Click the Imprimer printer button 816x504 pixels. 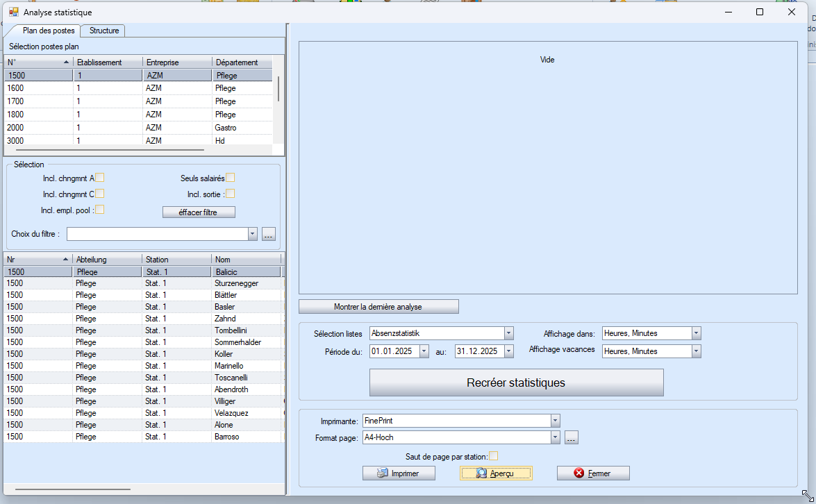399,473
